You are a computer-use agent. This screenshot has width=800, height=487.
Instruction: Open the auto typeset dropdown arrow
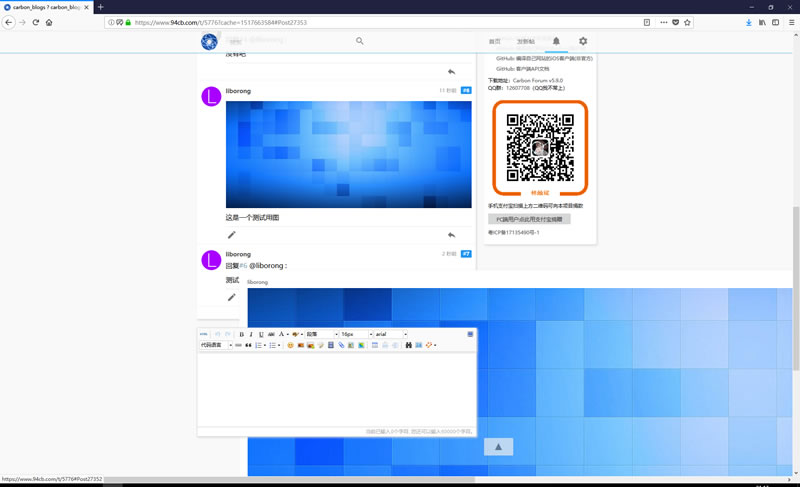coord(435,345)
